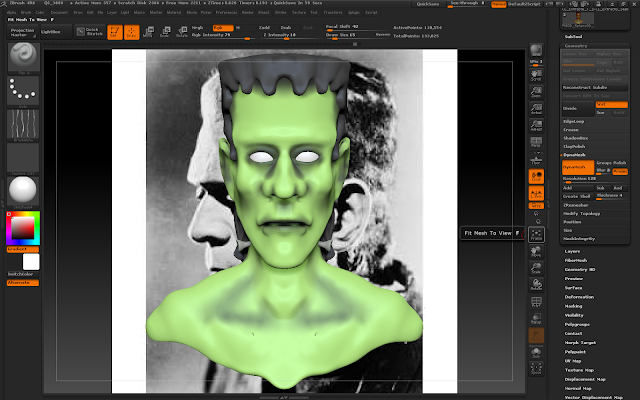The image size is (640, 400).
Task: Open the empty texture slot picker
Action: [23, 158]
